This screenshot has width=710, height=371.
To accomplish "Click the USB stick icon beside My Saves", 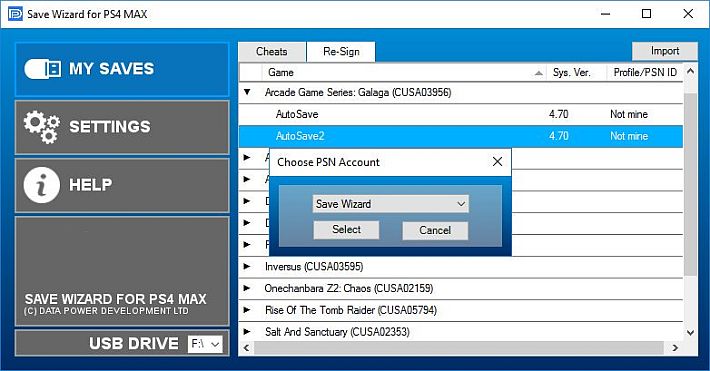I will pos(43,69).
